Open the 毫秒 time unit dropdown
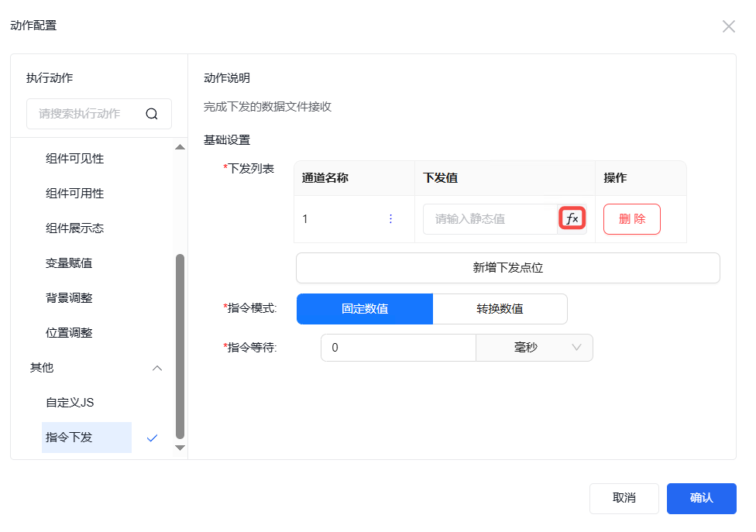756x532 pixels. (534, 348)
